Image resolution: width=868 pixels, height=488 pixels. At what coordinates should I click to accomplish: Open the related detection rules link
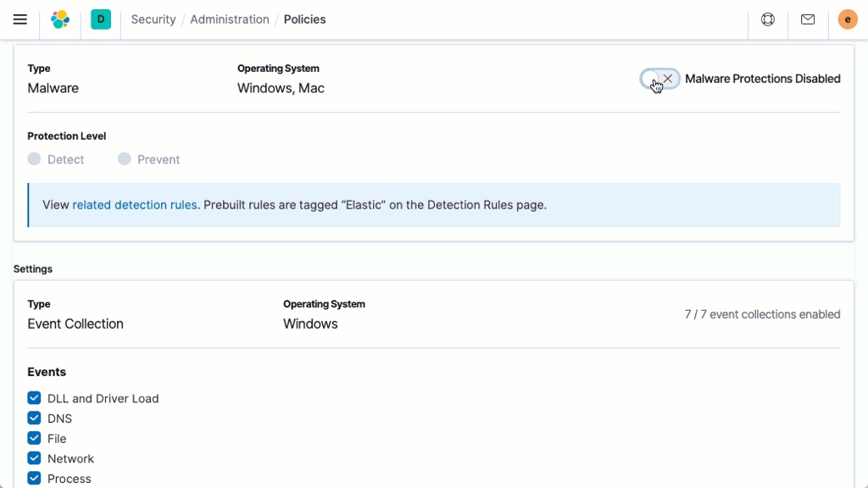[x=135, y=204]
